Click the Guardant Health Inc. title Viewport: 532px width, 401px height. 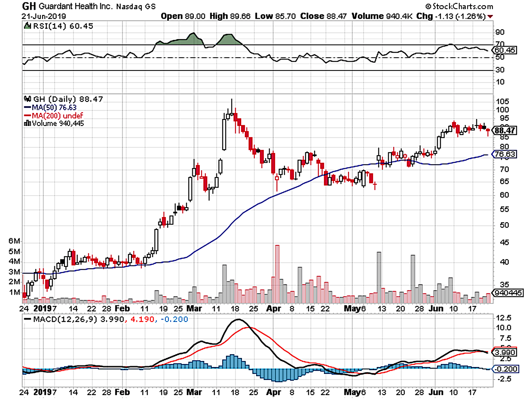pos(75,6)
